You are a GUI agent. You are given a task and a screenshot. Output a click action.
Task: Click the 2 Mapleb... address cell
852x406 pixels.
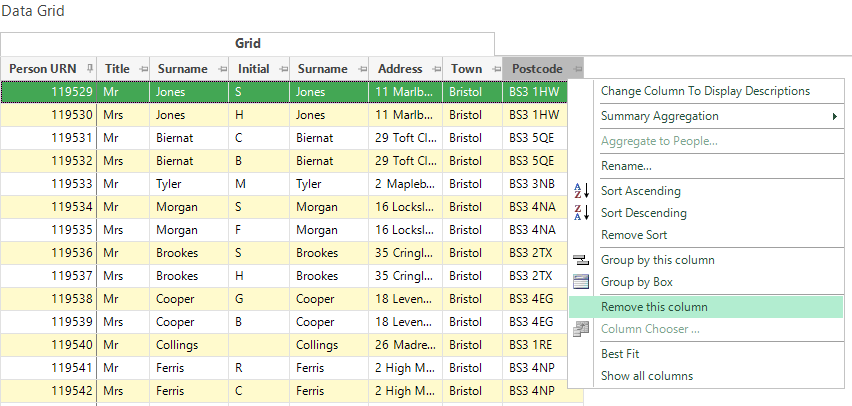click(405, 184)
